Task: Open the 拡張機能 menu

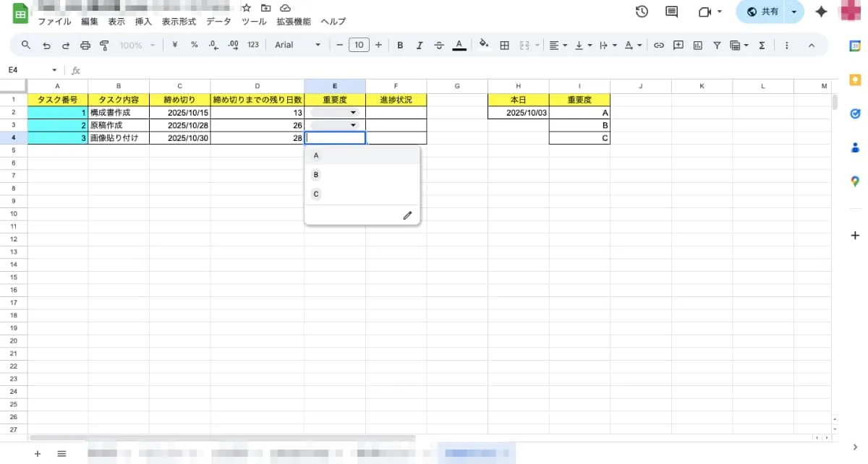Action: point(294,21)
